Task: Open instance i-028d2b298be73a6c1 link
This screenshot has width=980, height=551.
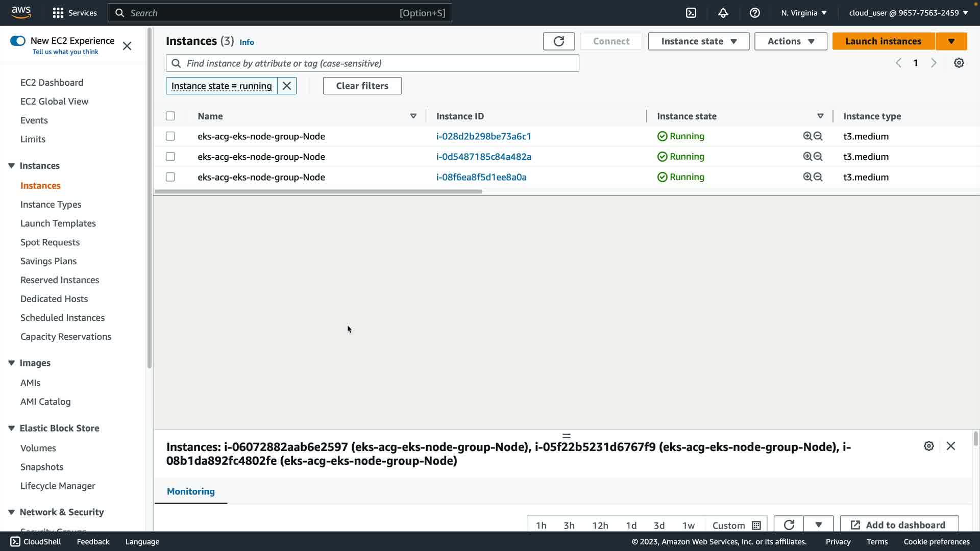Action: [x=483, y=136]
